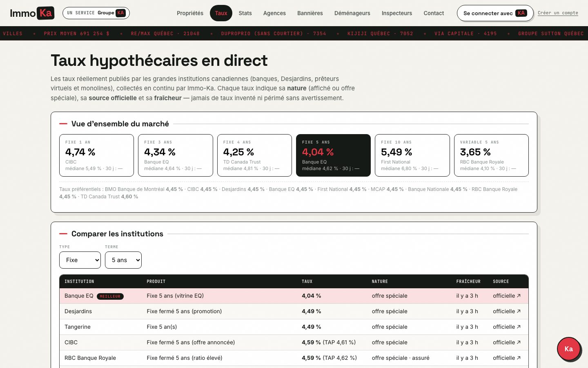Open the officielle source link for Tangerine

(x=507, y=327)
